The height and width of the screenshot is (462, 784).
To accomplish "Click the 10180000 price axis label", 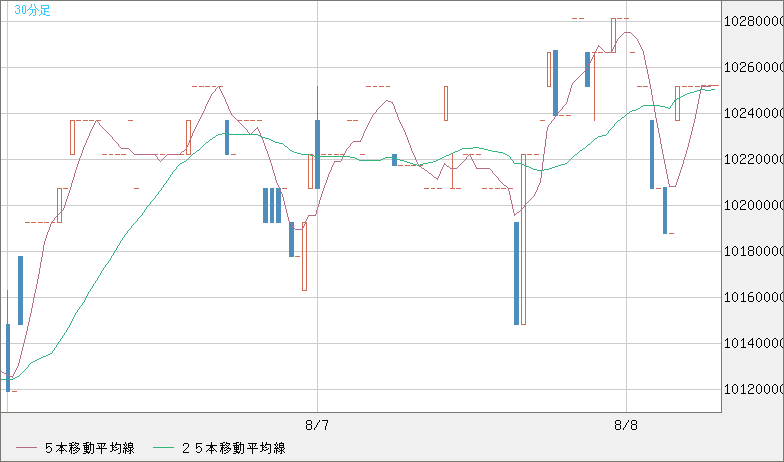I will point(754,252).
